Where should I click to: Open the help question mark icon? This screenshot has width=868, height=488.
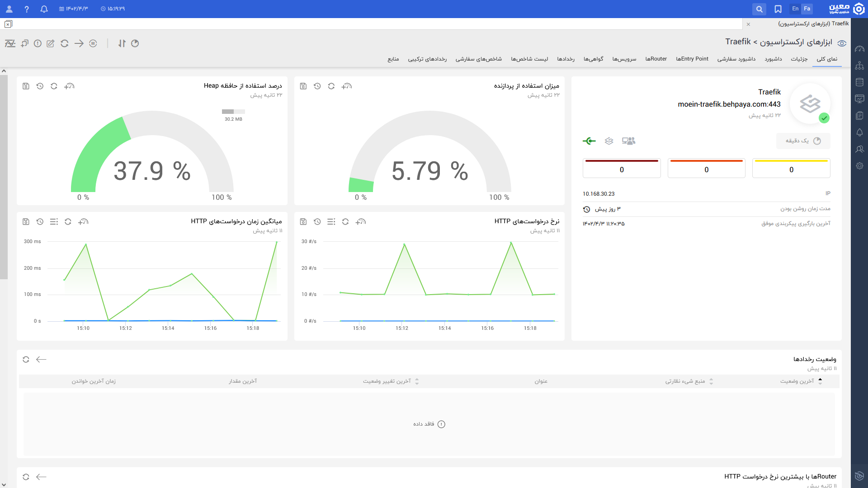(x=27, y=9)
